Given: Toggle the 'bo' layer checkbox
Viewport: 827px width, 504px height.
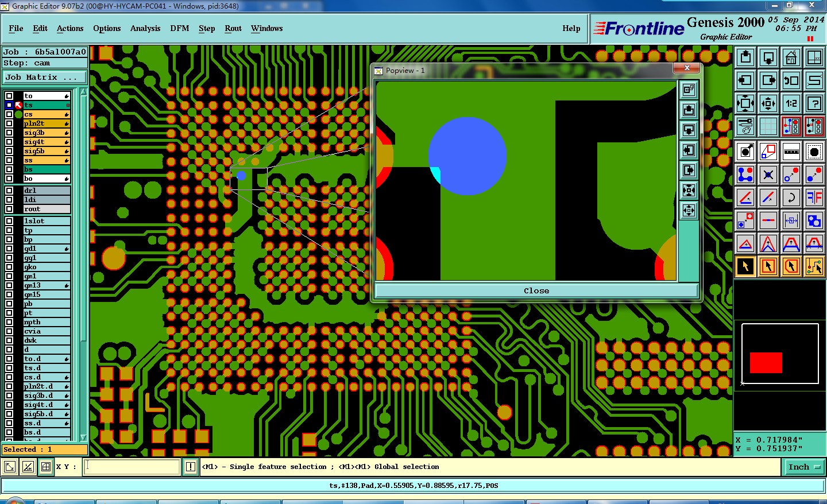Looking at the screenshot, I should pos(9,179).
